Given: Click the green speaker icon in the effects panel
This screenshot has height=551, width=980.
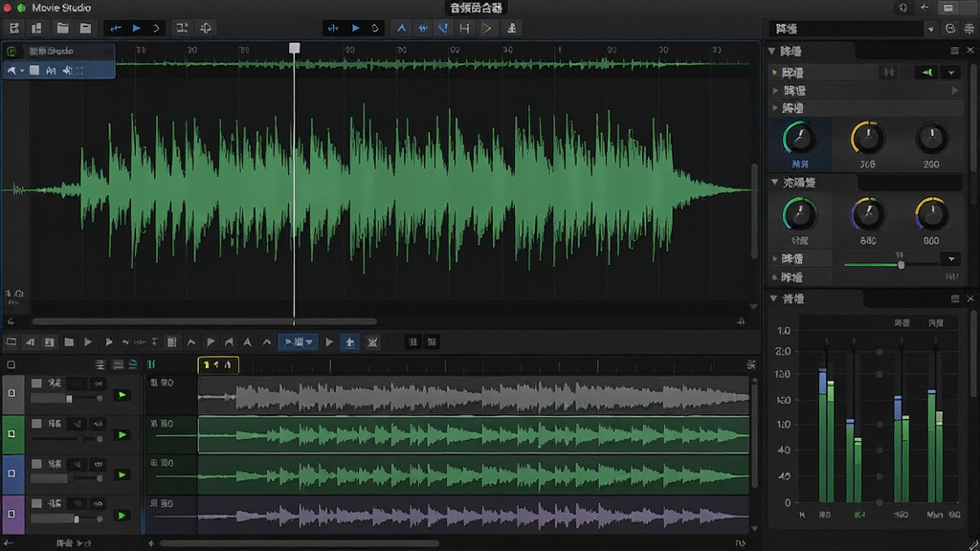Looking at the screenshot, I should point(926,73).
